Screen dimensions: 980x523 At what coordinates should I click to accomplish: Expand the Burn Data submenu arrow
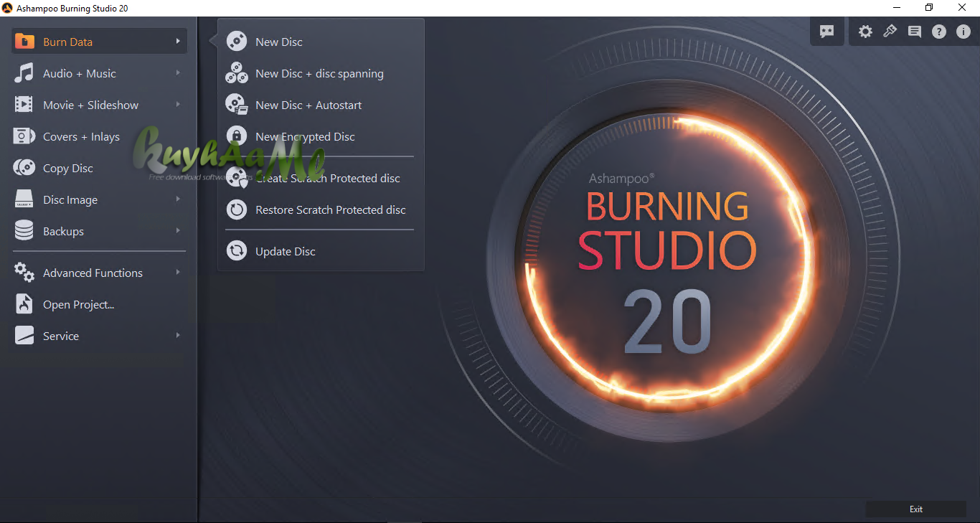(x=177, y=41)
